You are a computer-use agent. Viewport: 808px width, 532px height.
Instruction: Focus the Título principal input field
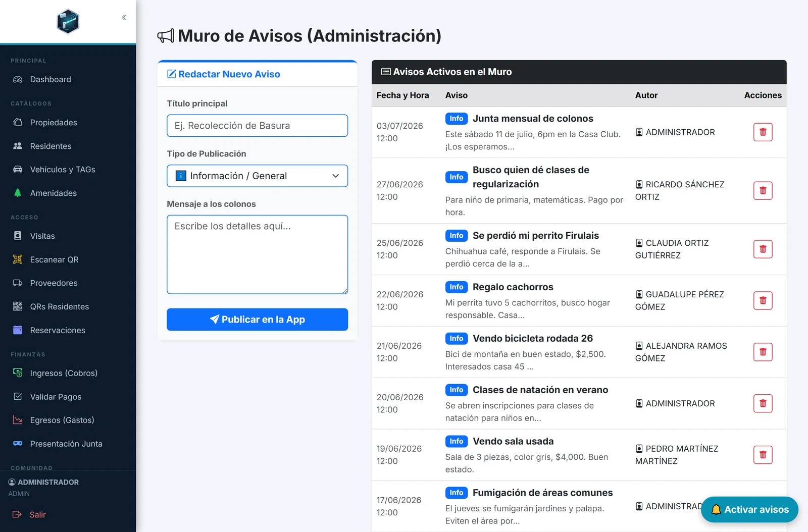pos(257,126)
